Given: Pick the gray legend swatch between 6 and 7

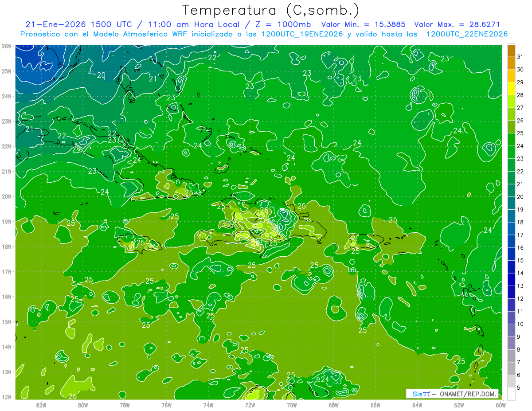Looking at the screenshot, I should click(x=511, y=368).
